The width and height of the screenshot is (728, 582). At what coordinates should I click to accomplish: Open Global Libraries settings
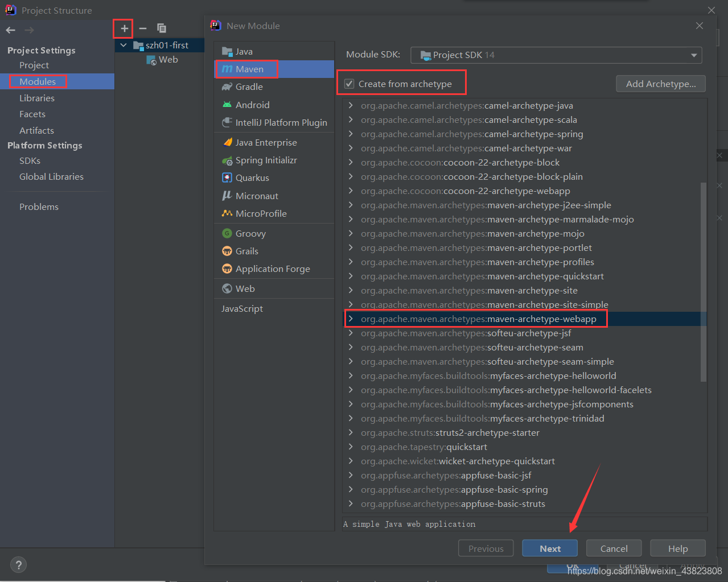pos(51,176)
